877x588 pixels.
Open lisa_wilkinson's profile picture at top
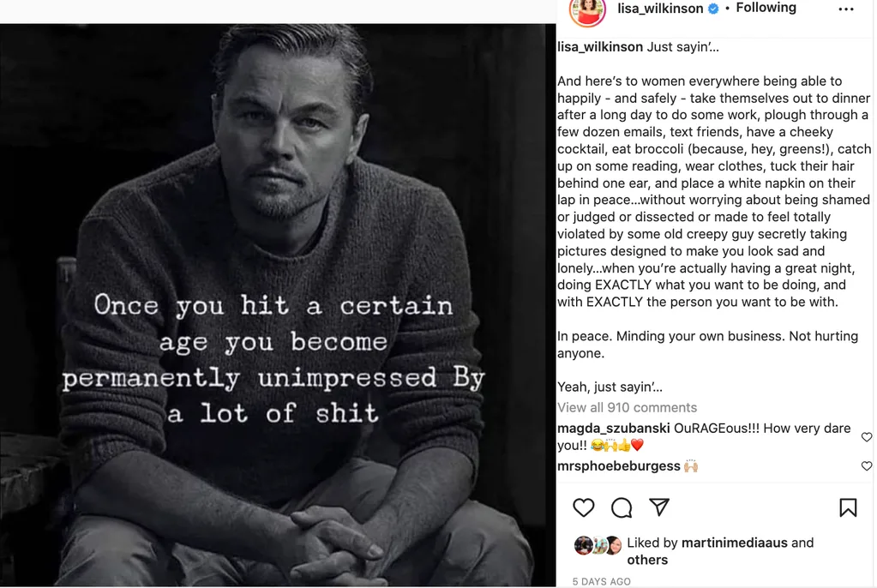click(x=587, y=10)
